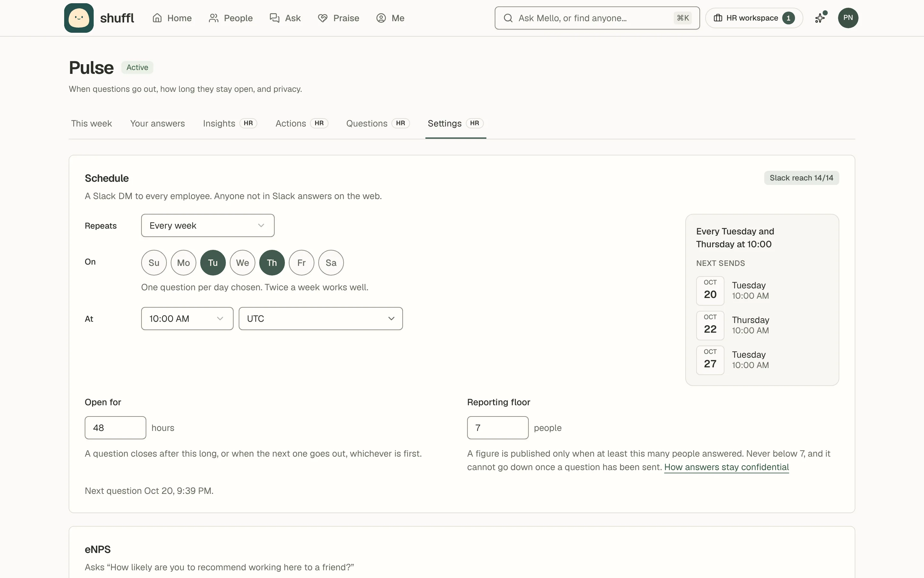Click the Ask chat bubbles icon
This screenshot has height=578, width=924.
point(275,18)
